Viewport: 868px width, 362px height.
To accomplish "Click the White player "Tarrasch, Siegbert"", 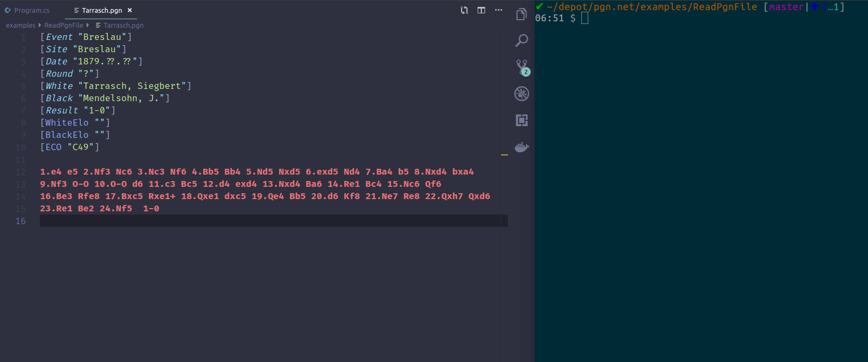I will [x=132, y=86].
